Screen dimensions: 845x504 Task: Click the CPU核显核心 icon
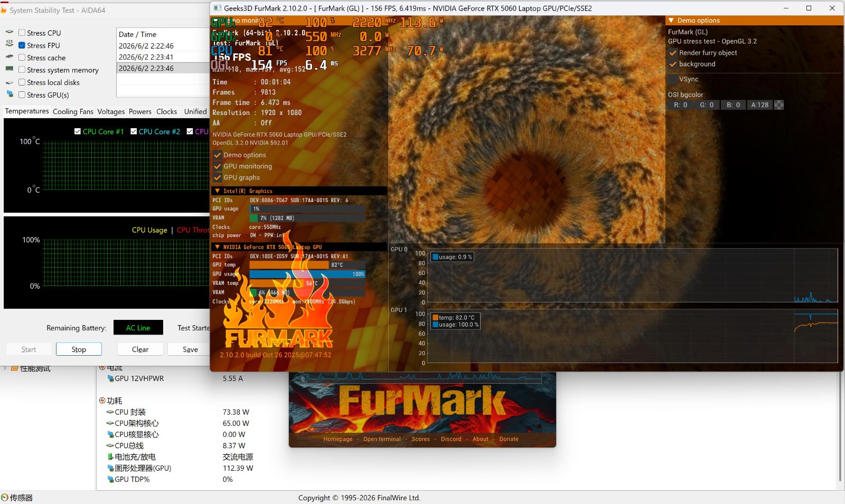click(x=110, y=434)
